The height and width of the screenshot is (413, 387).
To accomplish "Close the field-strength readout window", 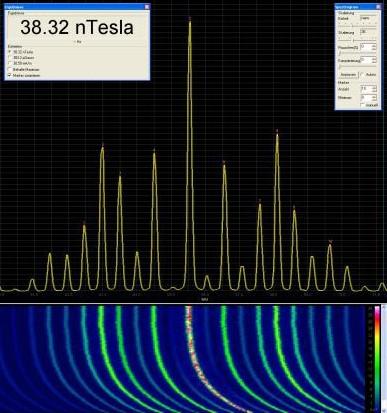I will [147, 6].
